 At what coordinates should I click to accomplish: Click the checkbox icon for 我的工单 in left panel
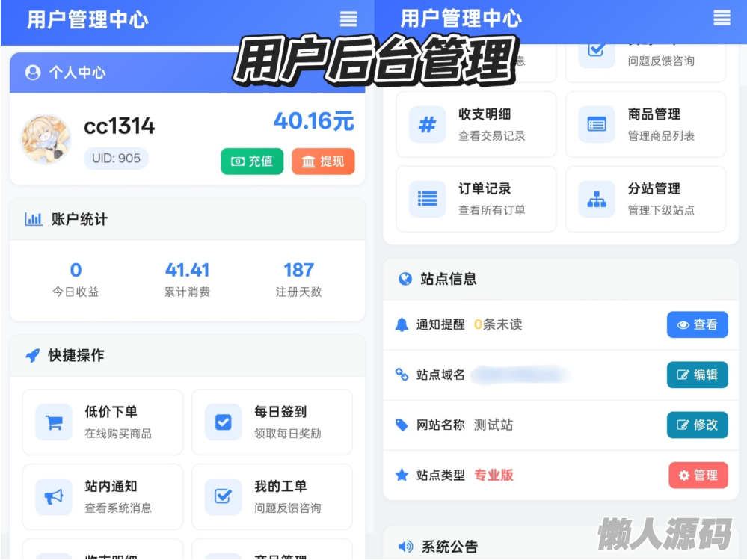click(x=223, y=496)
